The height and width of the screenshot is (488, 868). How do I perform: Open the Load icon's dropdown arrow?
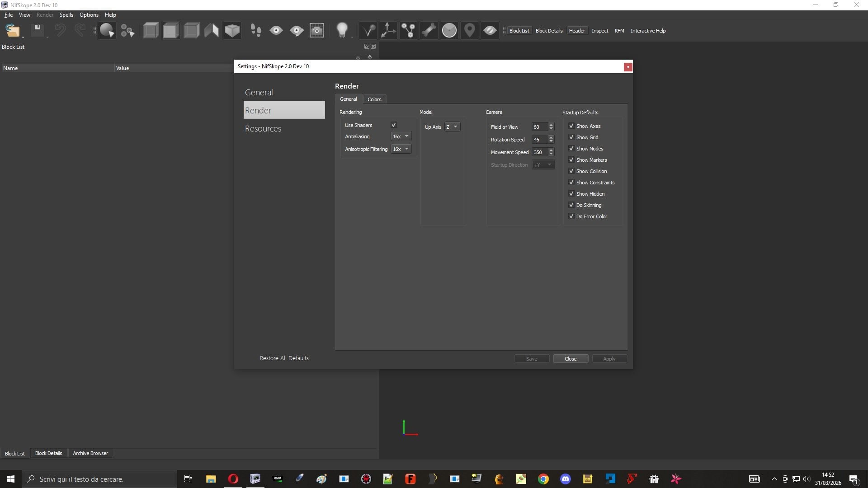click(23, 37)
